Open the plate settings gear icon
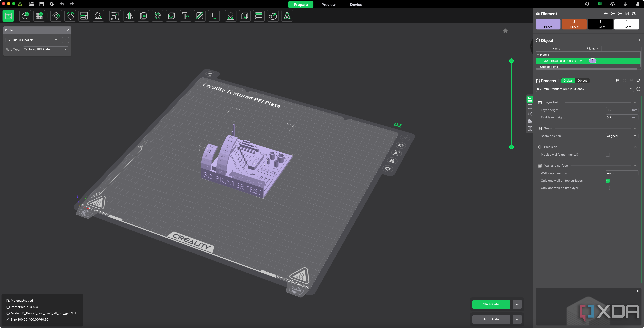This screenshot has width=644, height=328. tap(388, 169)
